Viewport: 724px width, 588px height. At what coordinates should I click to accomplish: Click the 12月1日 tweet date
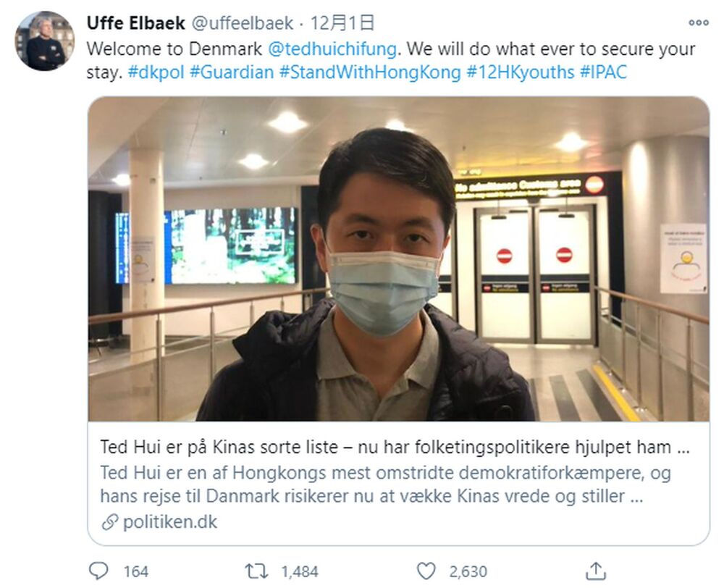(x=342, y=23)
